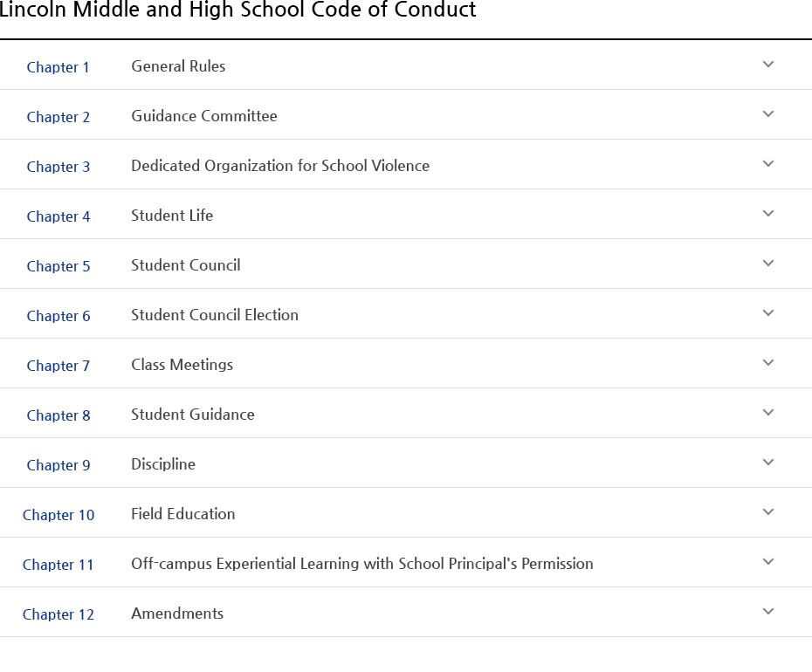812x672 pixels.
Task: Open the Discipline section chevron
Action: 768,463
